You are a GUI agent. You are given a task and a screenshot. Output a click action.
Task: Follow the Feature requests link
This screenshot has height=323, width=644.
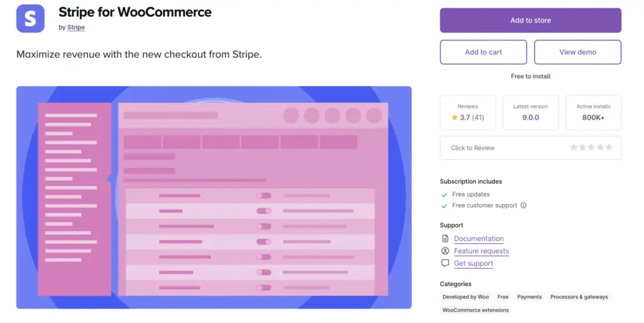coord(481,251)
